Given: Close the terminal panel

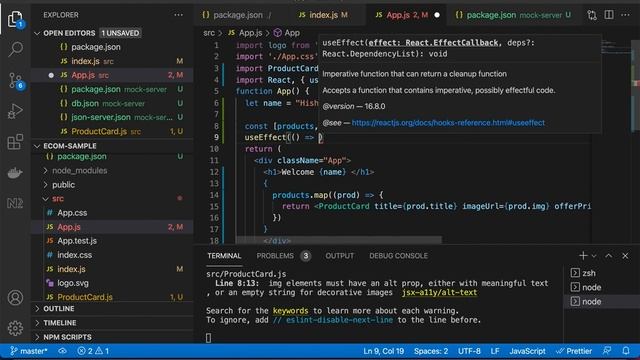Looking at the screenshot, I should (625, 256).
